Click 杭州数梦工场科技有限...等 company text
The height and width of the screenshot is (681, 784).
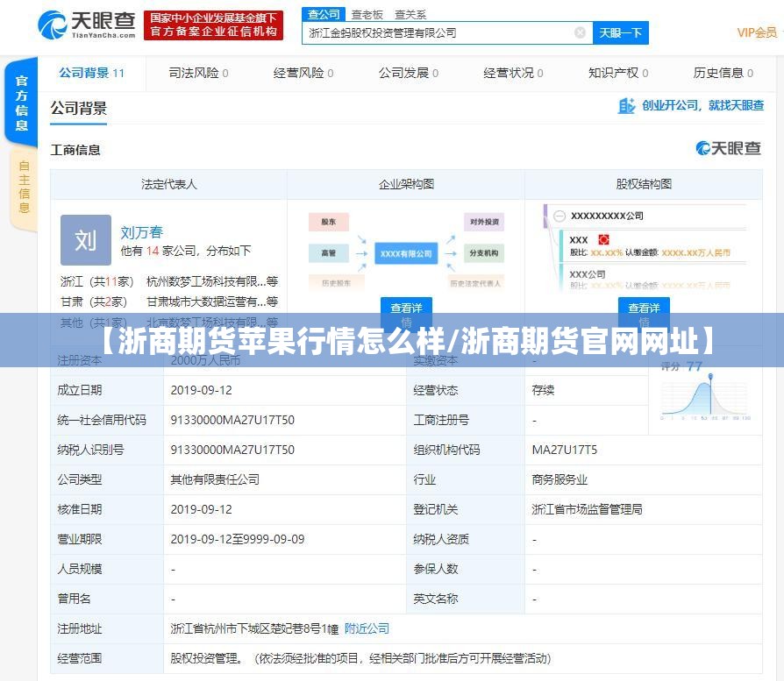click(x=212, y=281)
